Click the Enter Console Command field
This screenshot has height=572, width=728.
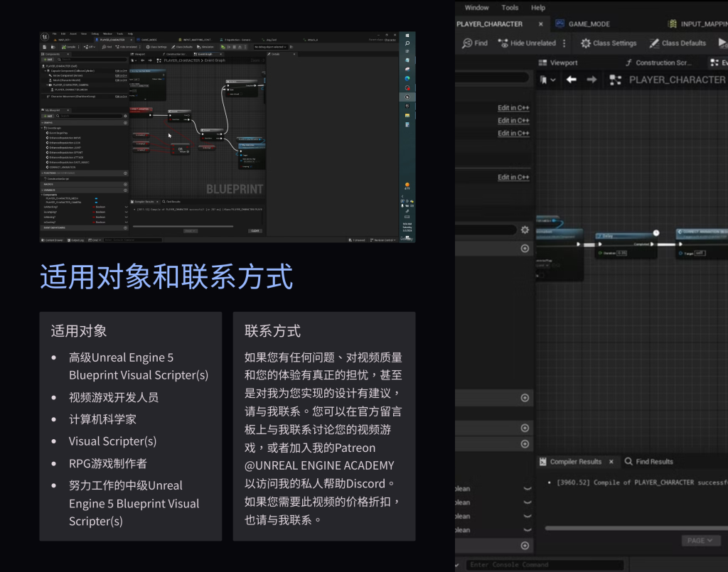tap(545, 565)
